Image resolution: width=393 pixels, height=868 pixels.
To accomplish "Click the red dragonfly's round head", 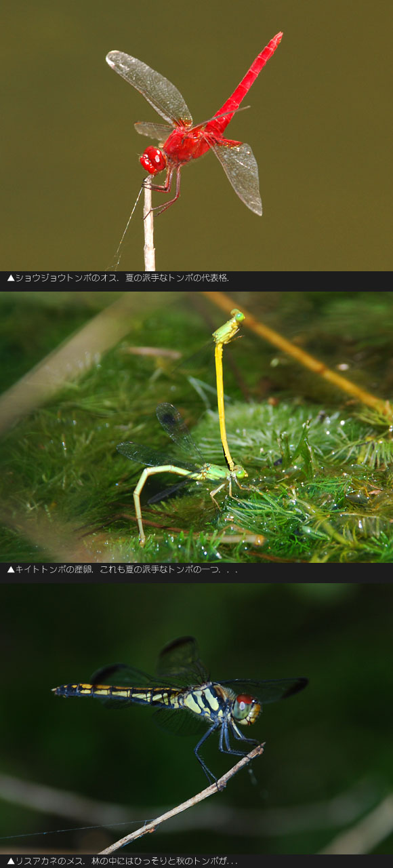I will [x=153, y=161].
